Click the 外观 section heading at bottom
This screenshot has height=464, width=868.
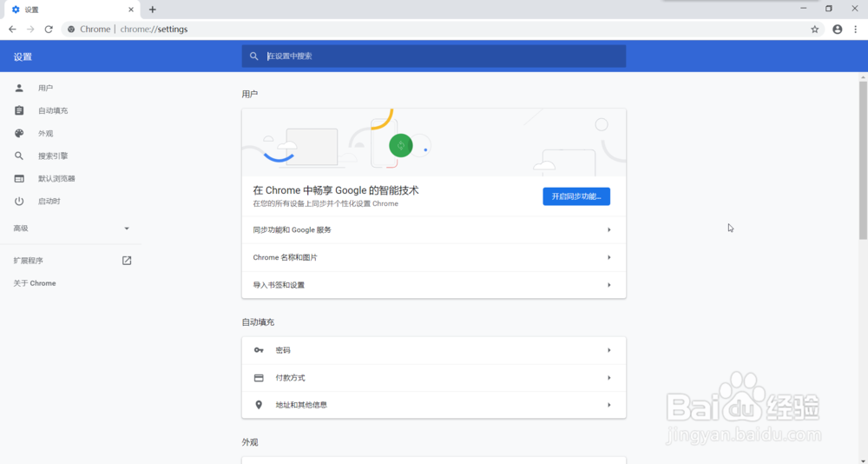click(x=250, y=442)
